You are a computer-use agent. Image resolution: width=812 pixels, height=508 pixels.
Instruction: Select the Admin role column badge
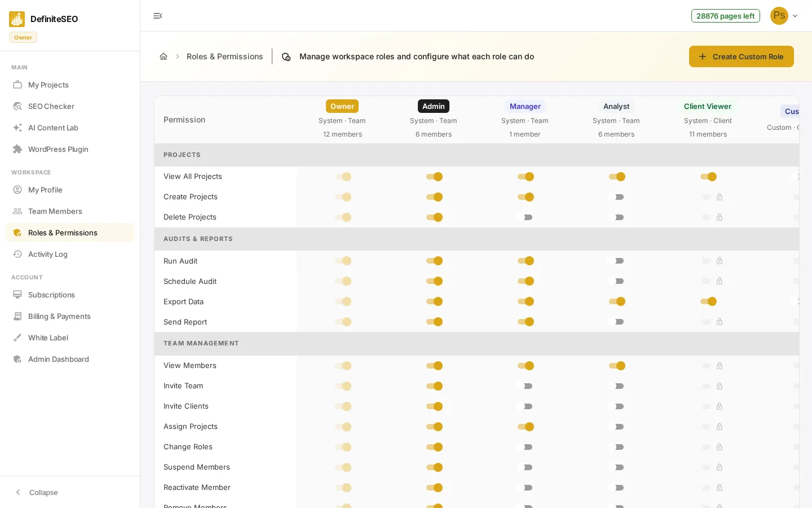434,106
